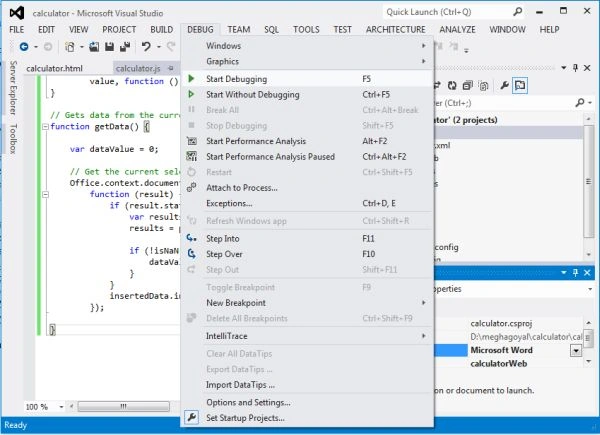Click the Properties wrench icon in Solution Explorer

click(x=504, y=85)
